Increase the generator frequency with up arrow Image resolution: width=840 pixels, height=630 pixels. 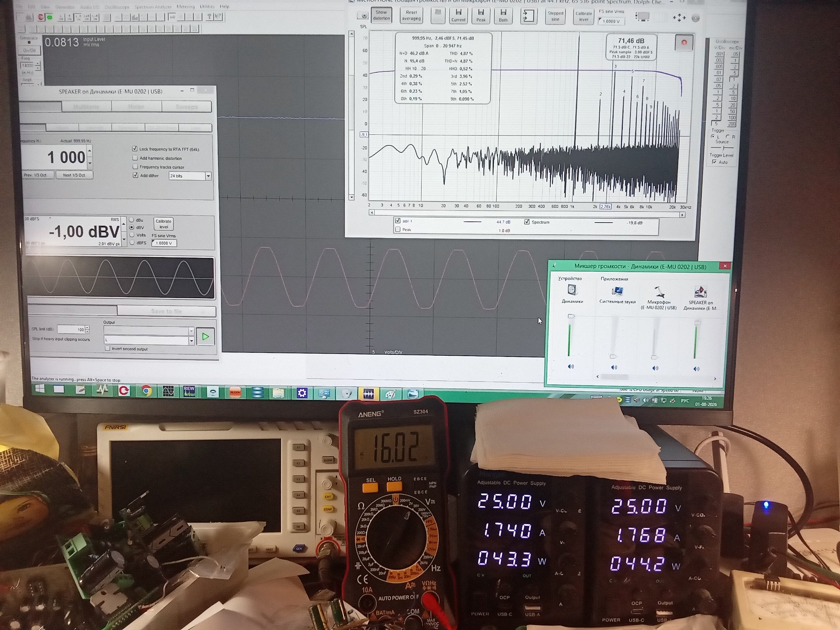point(90,150)
